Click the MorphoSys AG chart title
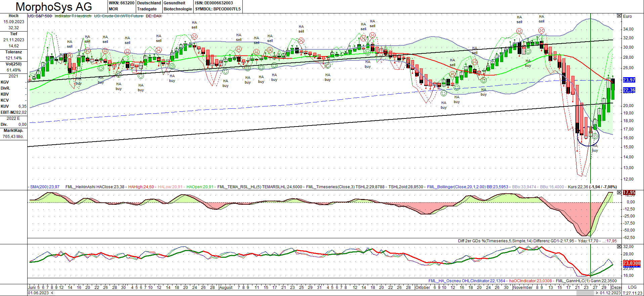Image resolution: width=644 pixels, height=296 pixels. (54, 7)
